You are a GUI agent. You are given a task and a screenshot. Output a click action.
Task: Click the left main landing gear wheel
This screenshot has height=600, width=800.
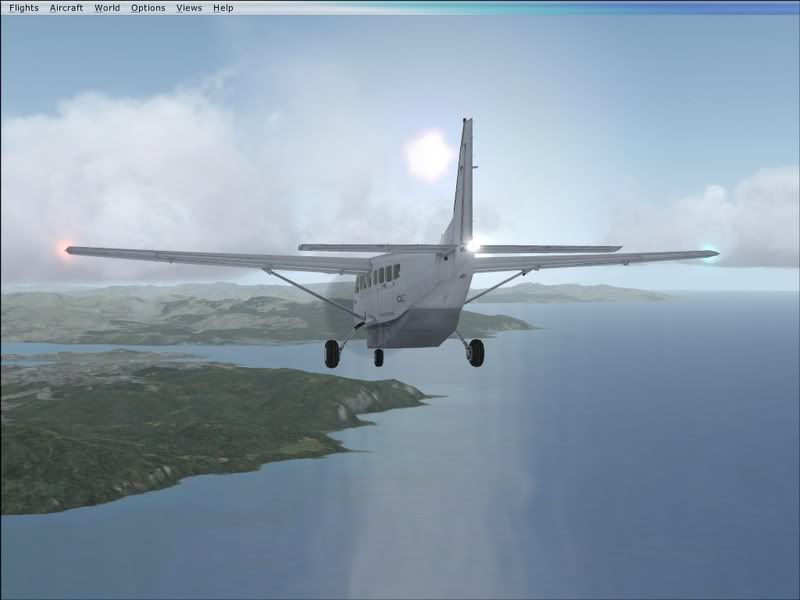click(x=332, y=353)
